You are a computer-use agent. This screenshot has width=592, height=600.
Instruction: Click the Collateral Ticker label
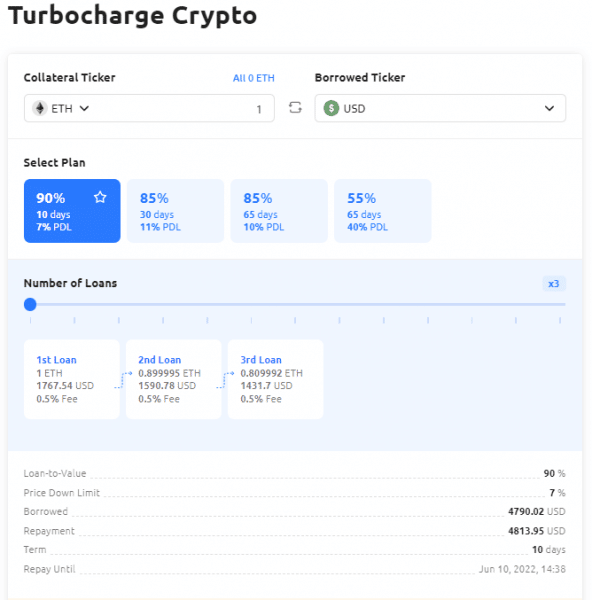[69, 78]
